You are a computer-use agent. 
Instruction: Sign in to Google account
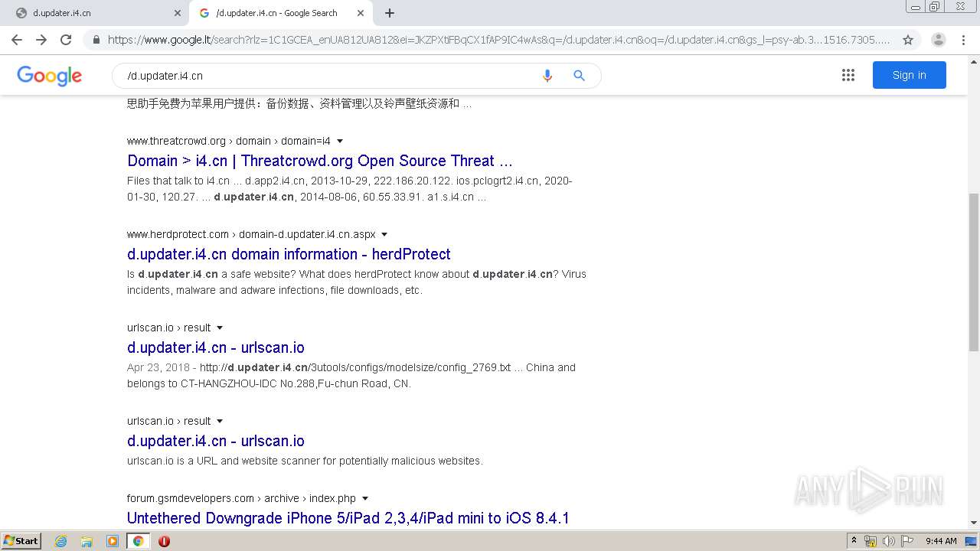(x=909, y=75)
